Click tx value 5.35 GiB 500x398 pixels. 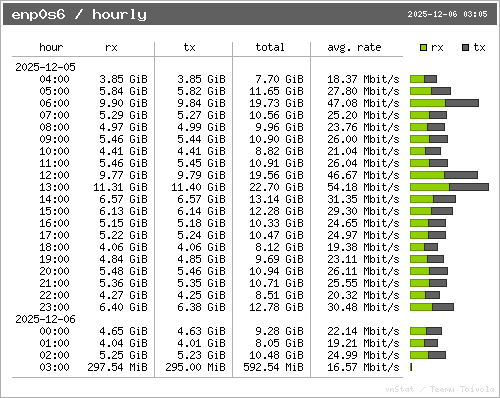click(x=201, y=283)
